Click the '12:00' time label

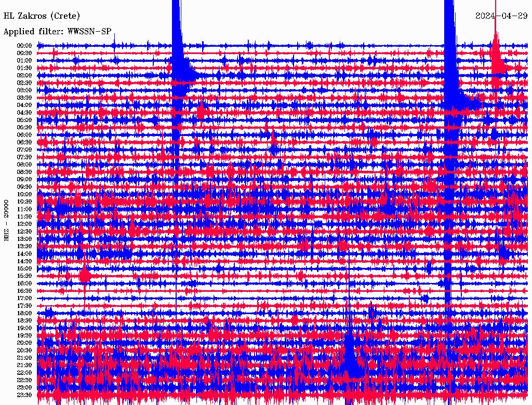click(24, 224)
